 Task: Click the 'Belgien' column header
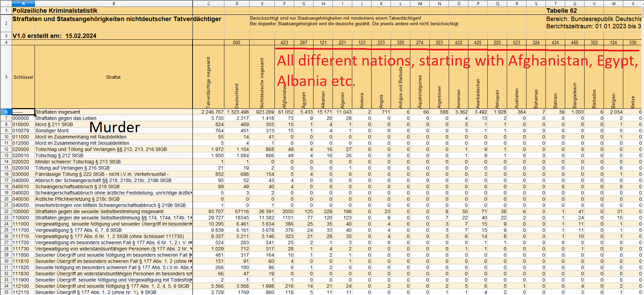[614, 101]
